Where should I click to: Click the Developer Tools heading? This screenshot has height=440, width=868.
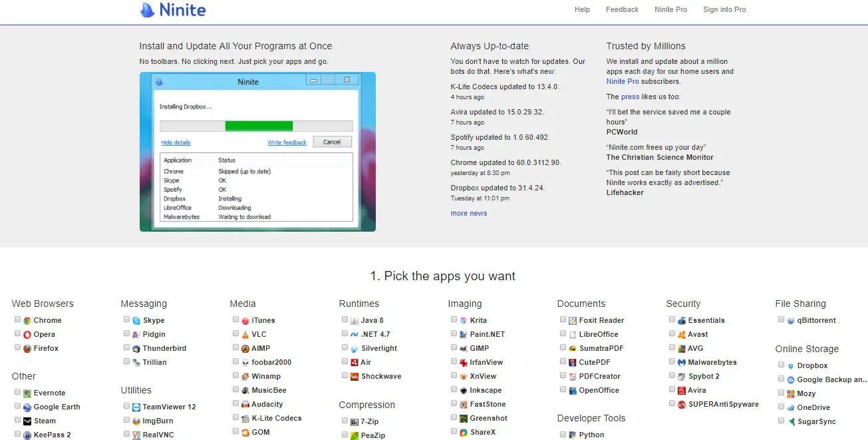click(x=591, y=418)
